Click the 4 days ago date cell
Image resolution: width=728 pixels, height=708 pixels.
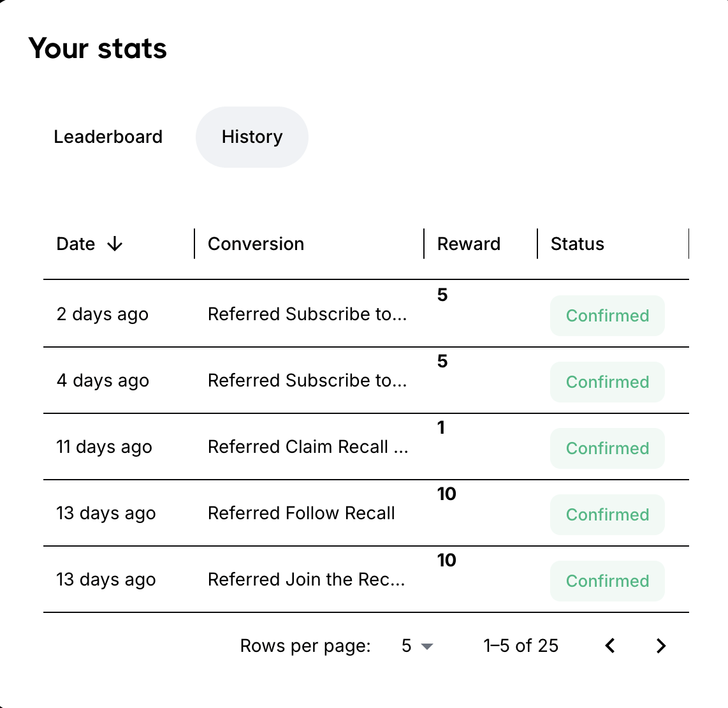(x=103, y=381)
